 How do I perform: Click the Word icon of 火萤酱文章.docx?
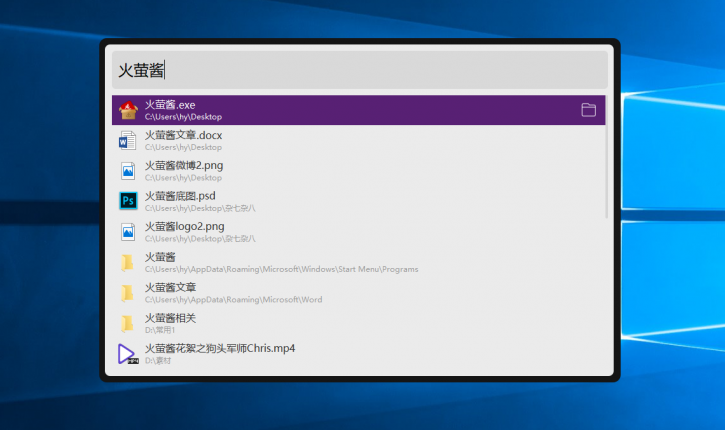(x=128, y=141)
